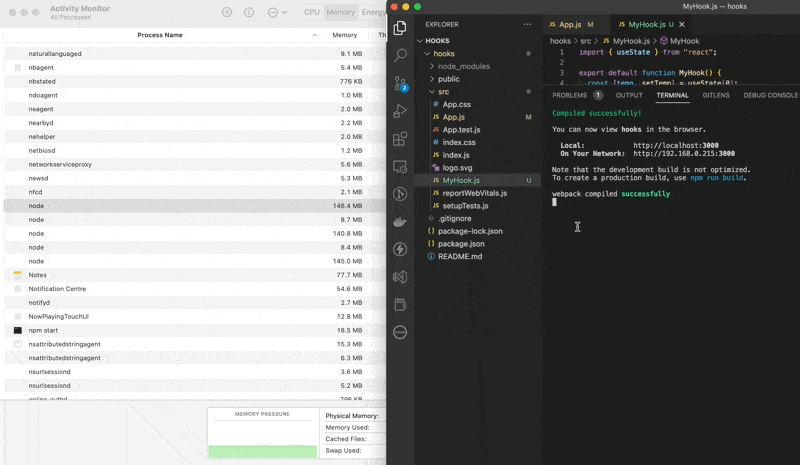Open the DEBUG CONSOLE panel tab

click(x=770, y=95)
